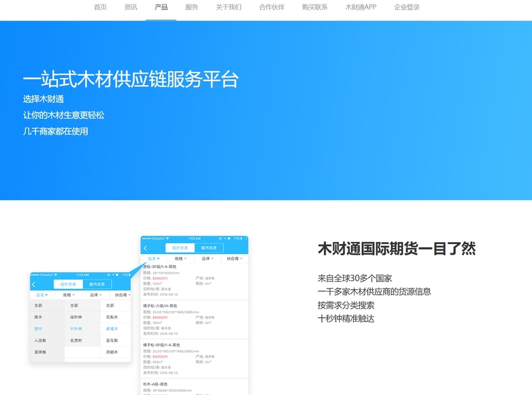The width and height of the screenshot is (532, 395).
Task: Click the hero headline 一站式木材供应链服务平台
Action: [x=131, y=79]
